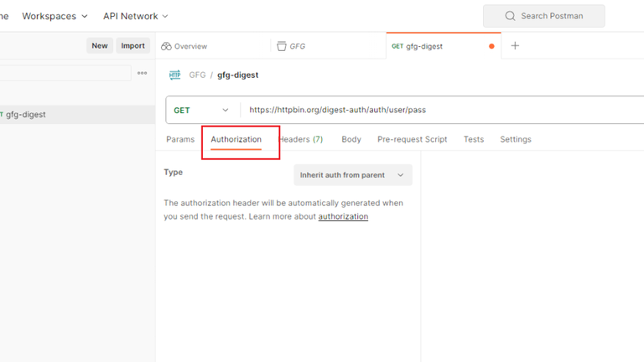This screenshot has width=644, height=362.
Task: Open the Settings tab
Action: (516, 139)
